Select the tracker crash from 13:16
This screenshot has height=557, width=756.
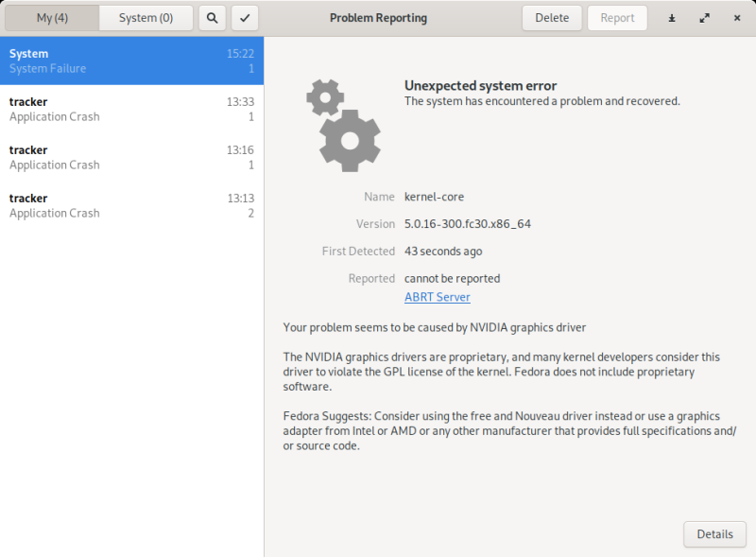pyautogui.click(x=131, y=158)
